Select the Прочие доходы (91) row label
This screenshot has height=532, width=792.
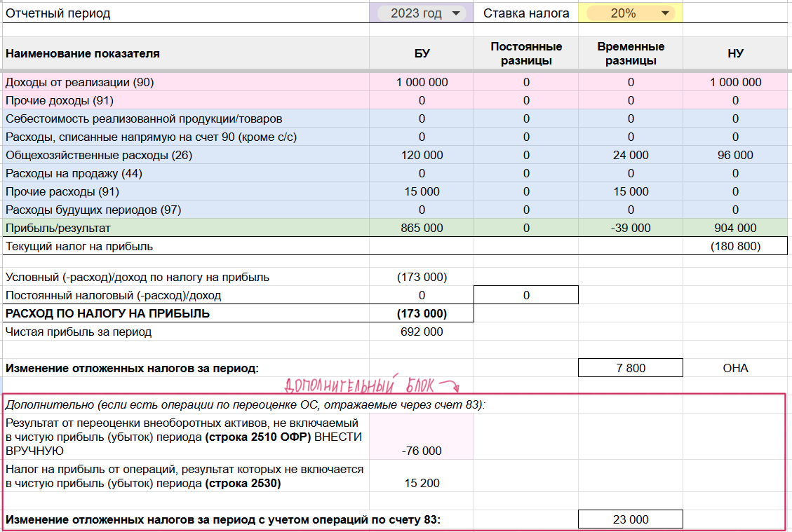tap(186, 100)
